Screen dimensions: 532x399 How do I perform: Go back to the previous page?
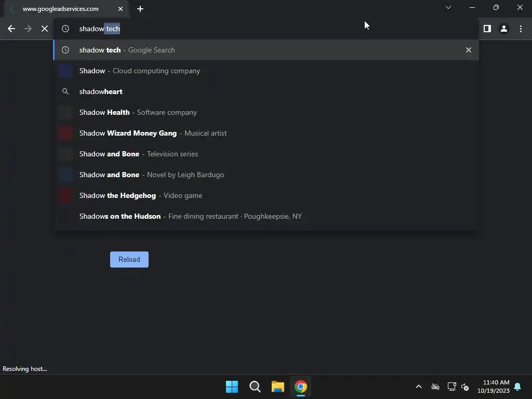pos(11,29)
